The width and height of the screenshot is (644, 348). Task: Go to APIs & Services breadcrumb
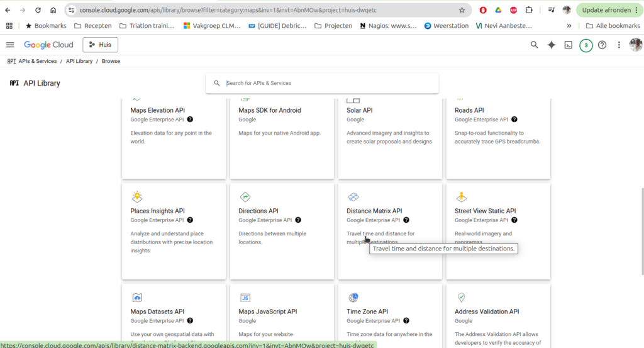click(37, 61)
